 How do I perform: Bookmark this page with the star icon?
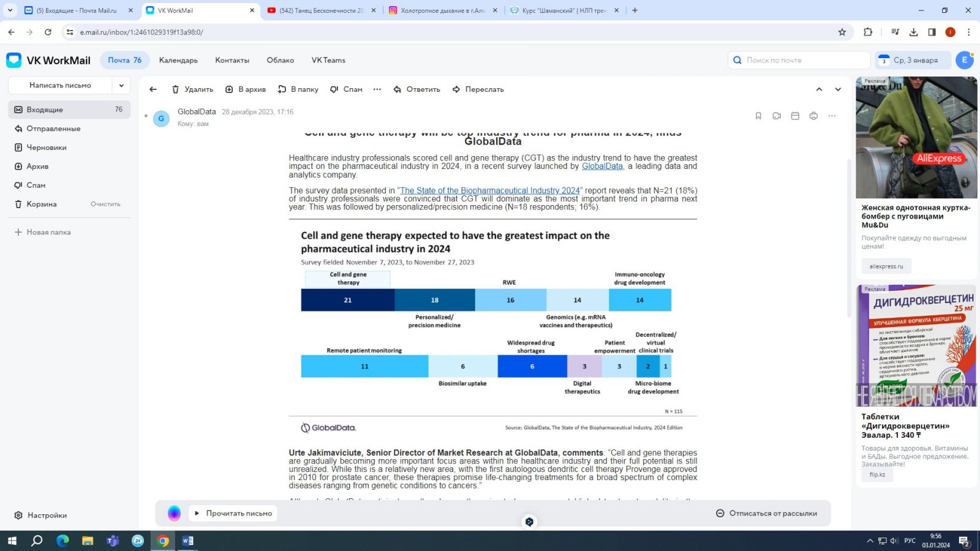click(x=842, y=32)
